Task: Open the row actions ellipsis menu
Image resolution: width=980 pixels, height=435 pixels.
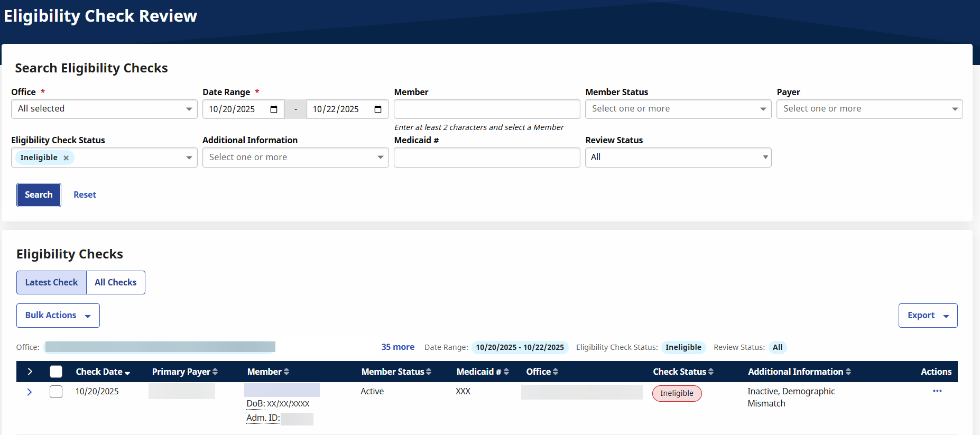Action: pos(937,391)
